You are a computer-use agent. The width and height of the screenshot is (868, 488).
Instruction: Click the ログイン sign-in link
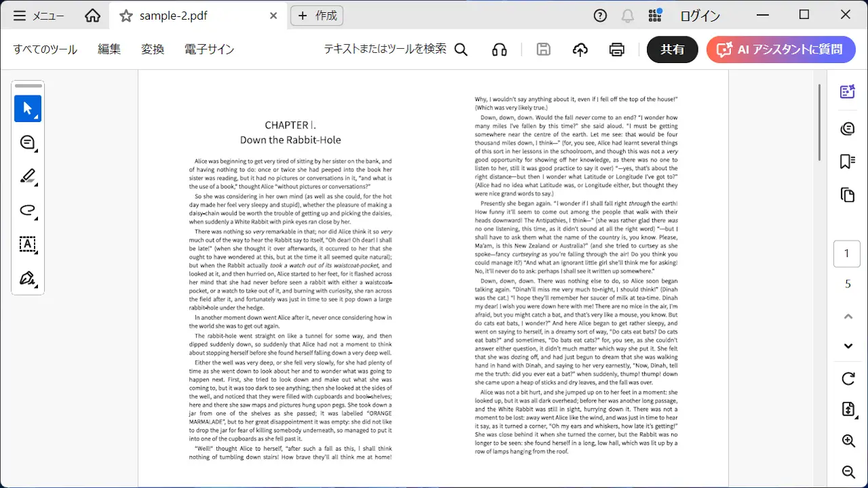click(700, 16)
